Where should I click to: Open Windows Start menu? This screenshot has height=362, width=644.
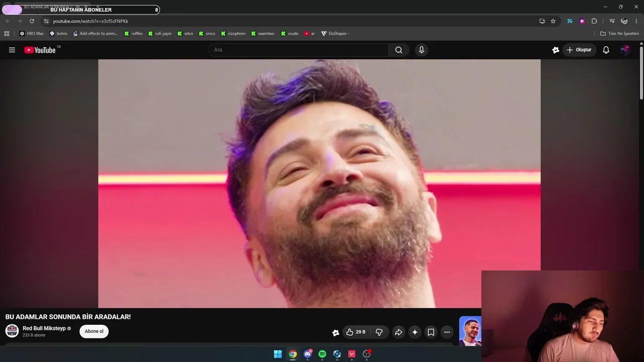pyautogui.click(x=278, y=354)
